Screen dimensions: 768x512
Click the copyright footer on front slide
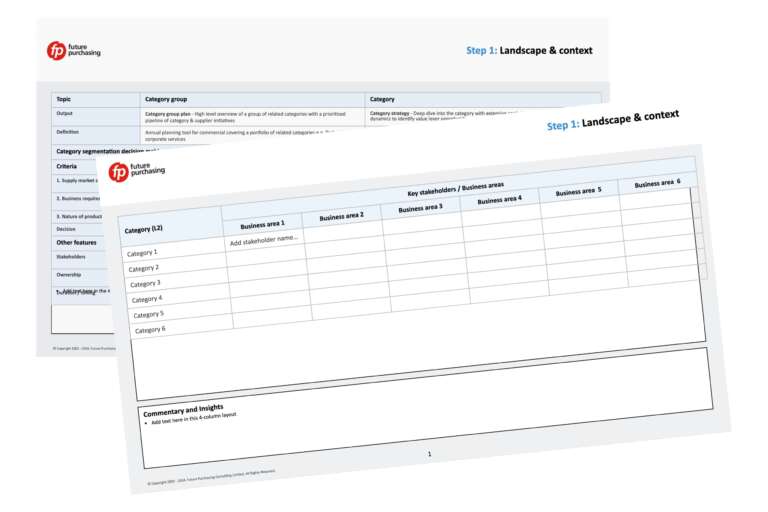pyautogui.click(x=211, y=477)
